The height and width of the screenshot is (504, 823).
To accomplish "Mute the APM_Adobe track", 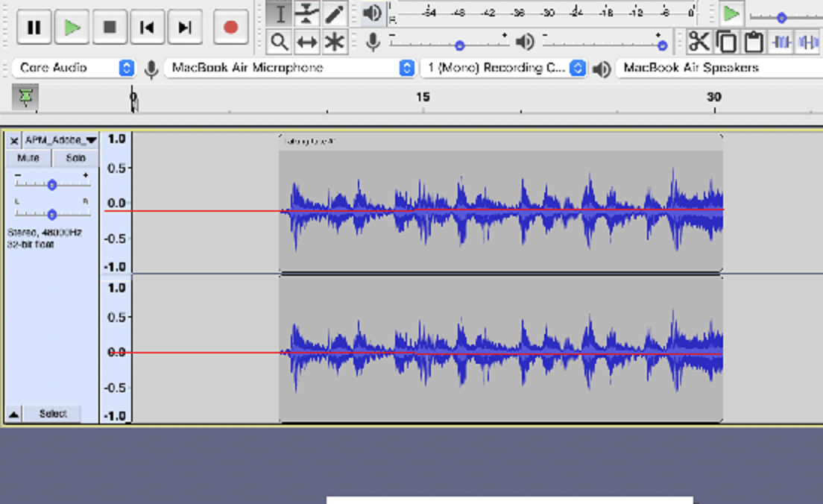I will 28,157.
